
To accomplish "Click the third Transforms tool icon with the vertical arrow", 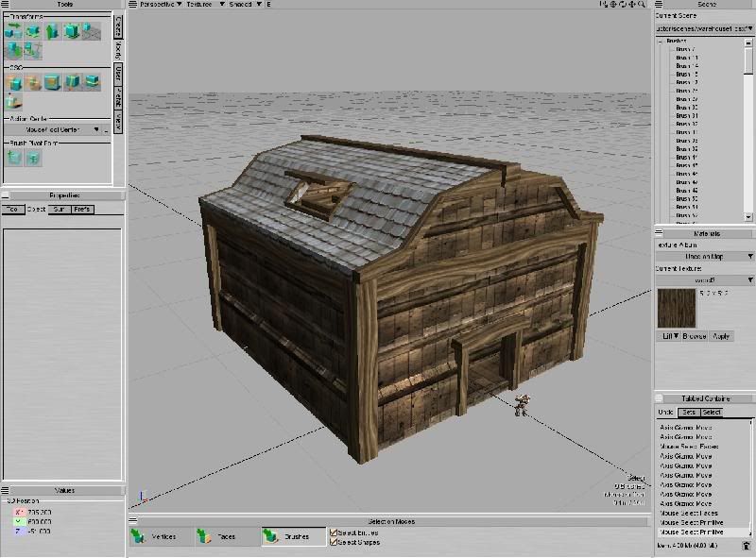I will [x=52, y=31].
